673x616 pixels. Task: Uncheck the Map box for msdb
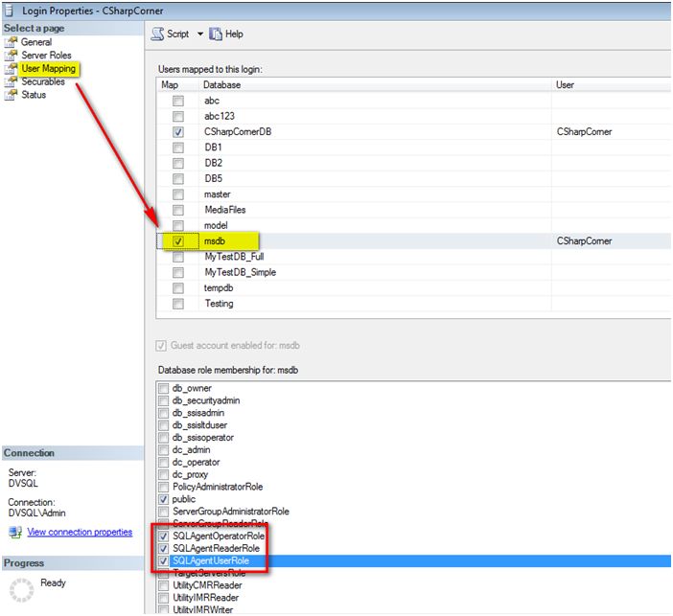point(178,241)
